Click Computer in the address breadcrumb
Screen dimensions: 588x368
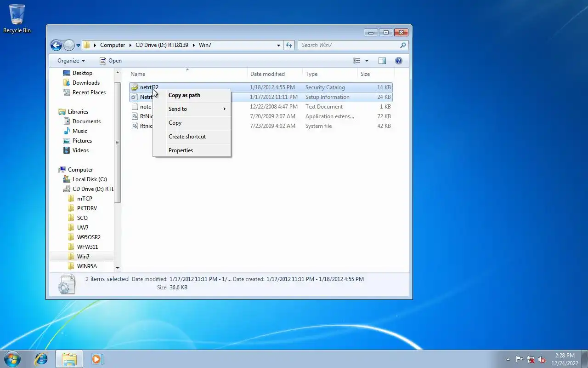click(113, 45)
